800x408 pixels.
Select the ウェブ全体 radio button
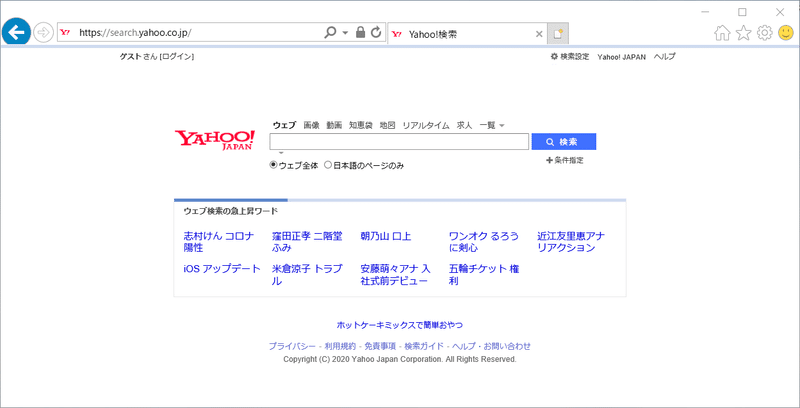(x=273, y=165)
